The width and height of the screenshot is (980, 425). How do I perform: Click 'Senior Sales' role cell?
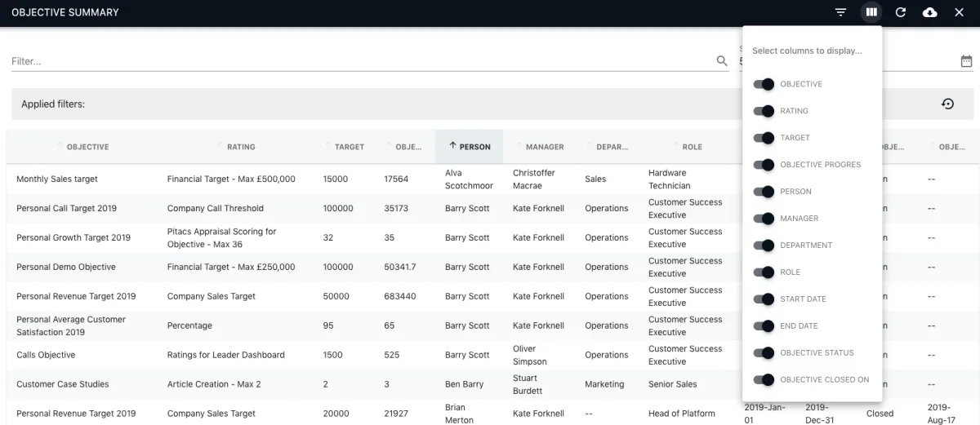click(673, 384)
